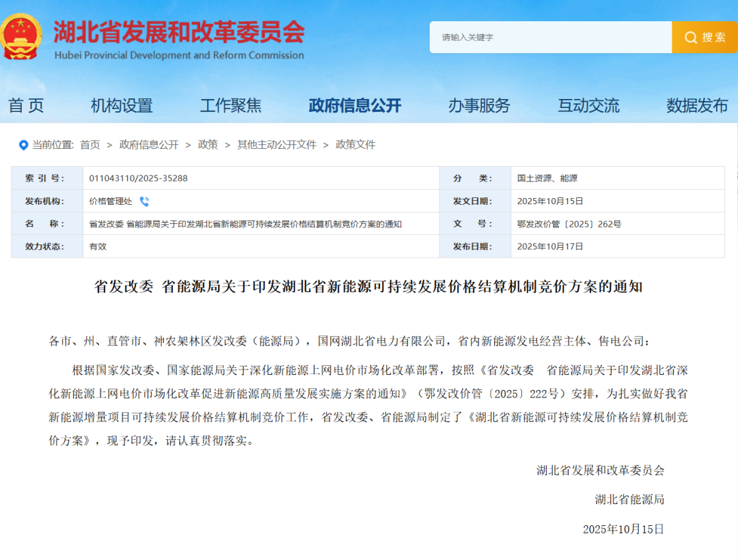The height and width of the screenshot is (560, 738).
Task: Click the national emblem logo icon
Action: [x=22, y=36]
